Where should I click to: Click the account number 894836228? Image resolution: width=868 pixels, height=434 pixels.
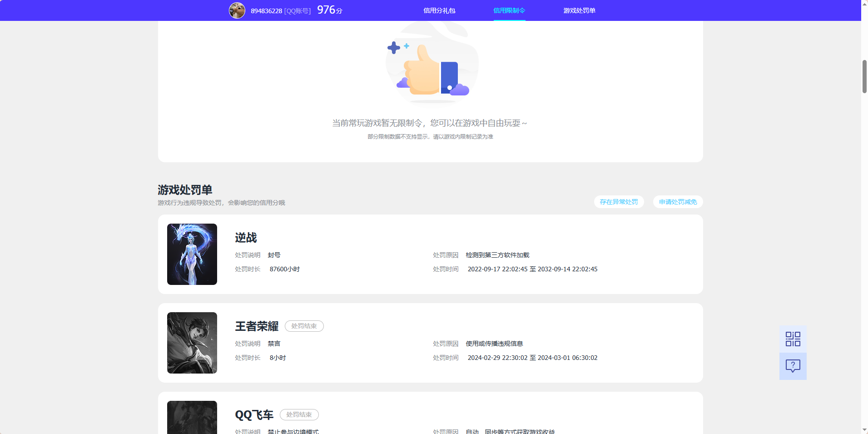coord(266,11)
